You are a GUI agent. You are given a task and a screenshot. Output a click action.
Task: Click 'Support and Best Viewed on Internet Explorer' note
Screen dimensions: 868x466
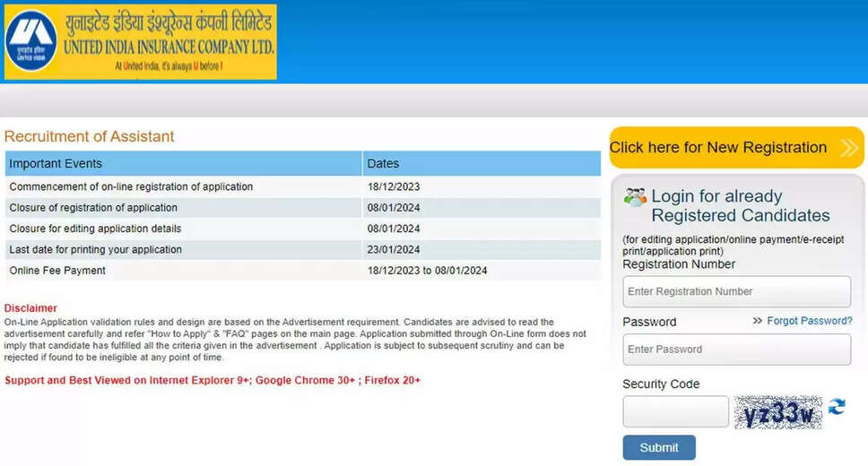click(213, 381)
